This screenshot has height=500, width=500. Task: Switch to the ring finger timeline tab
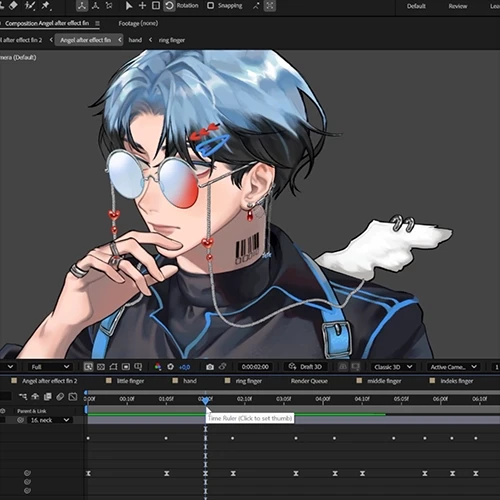tap(249, 381)
